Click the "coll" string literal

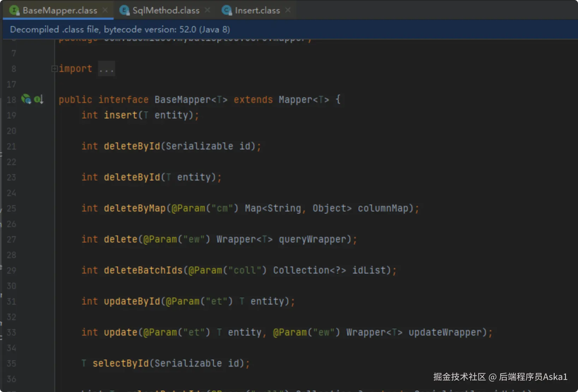pyautogui.click(x=245, y=270)
